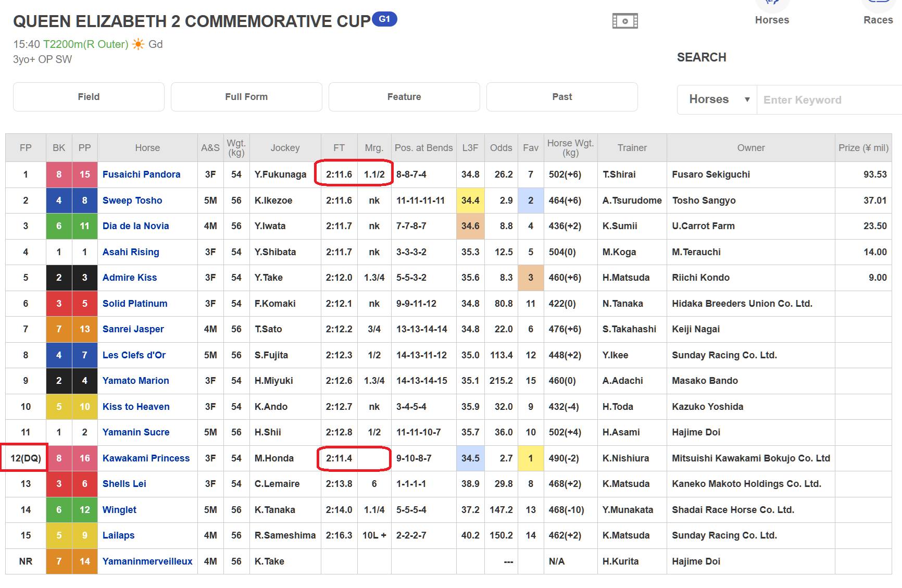The width and height of the screenshot is (902, 588).
Task: Click the highlighted 34.6 L3F cell
Action: (x=470, y=226)
